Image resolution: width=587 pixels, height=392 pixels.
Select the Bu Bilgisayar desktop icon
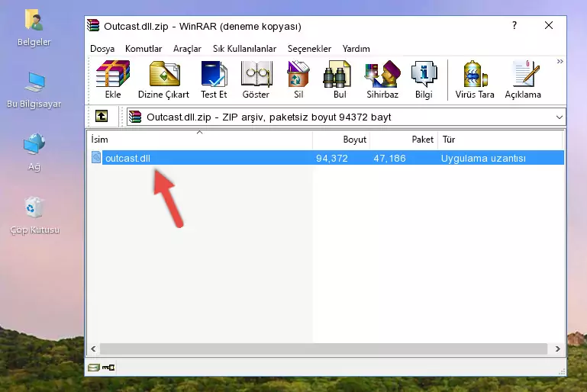click(34, 90)
